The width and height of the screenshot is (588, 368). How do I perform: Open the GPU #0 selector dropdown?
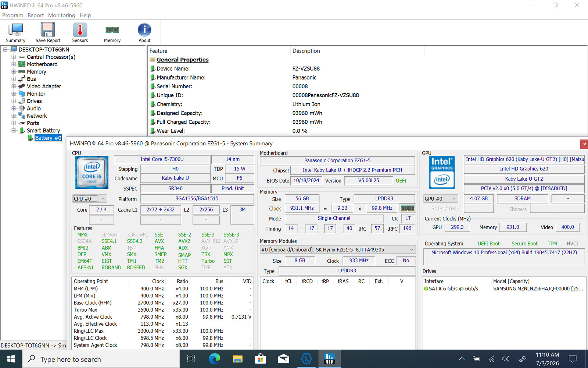(x=441, y=199)
